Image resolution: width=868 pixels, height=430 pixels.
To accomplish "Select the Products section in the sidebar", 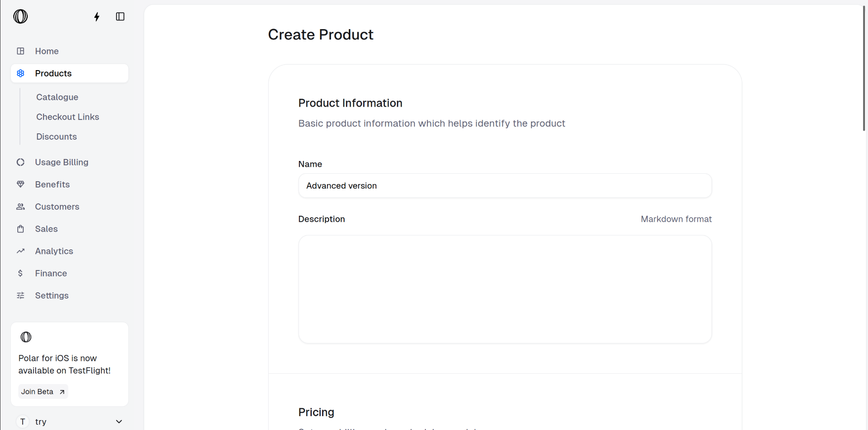I will 53,74.
